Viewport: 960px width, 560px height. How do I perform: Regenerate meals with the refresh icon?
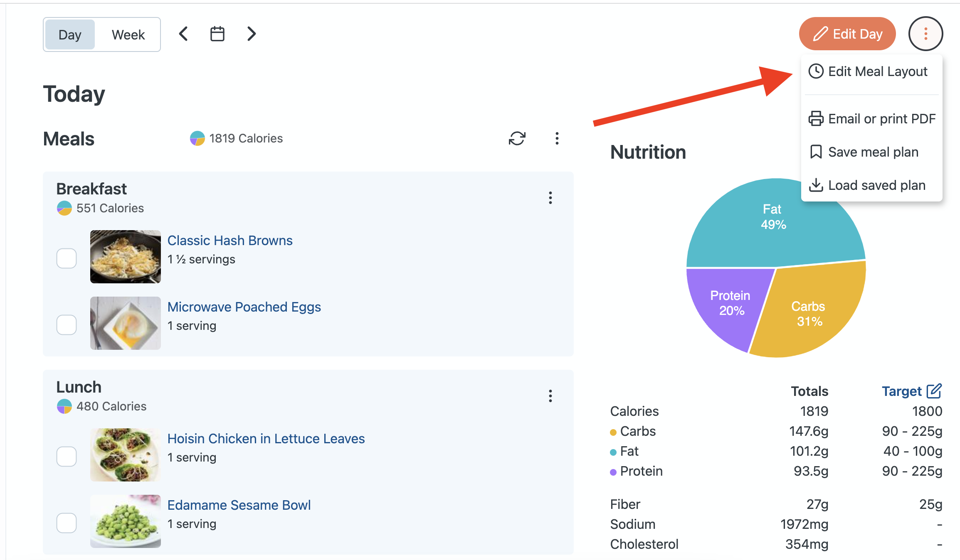click(517, 138)
